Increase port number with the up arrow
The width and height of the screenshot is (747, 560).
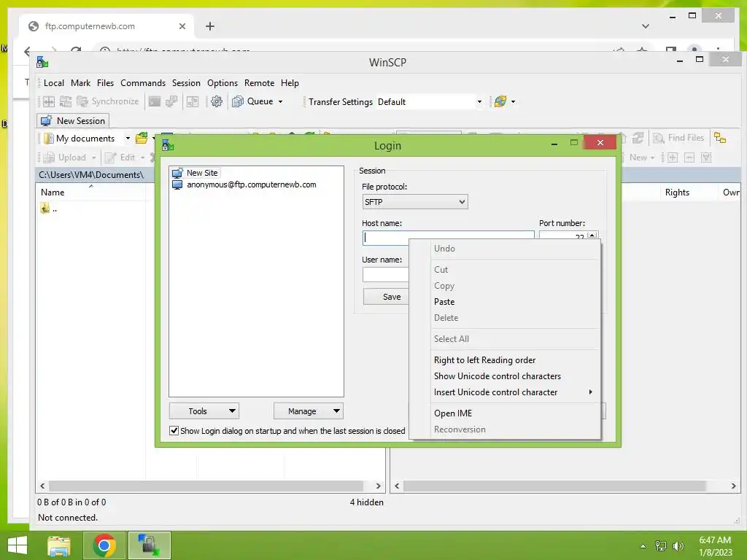[x=592, y=235]
